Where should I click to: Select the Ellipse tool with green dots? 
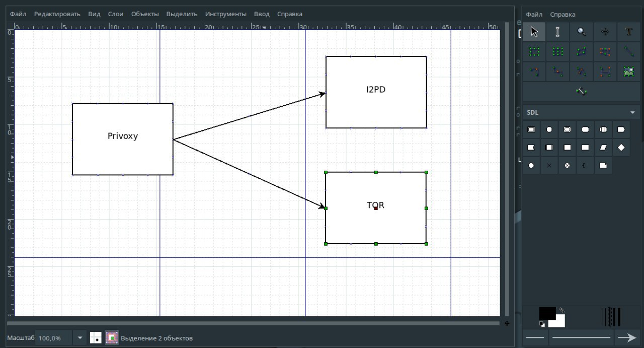pos(557,51)
